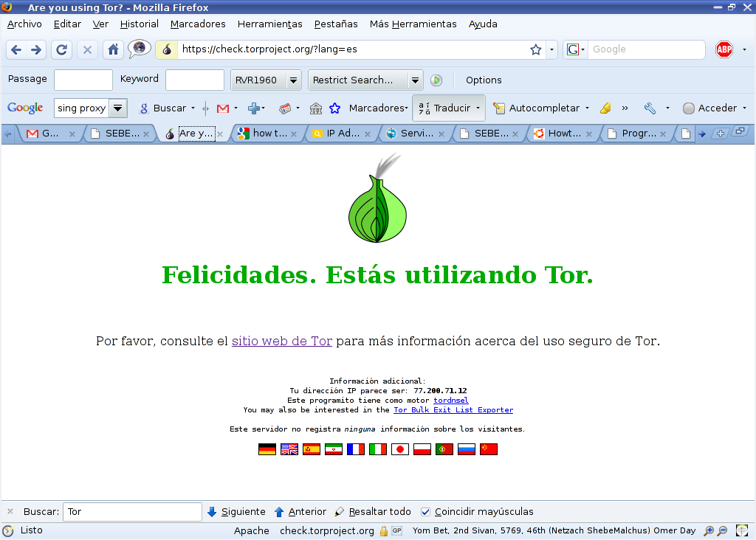The image size is (756, 540).
Task: Open the Herramientas menu
Action: click(x=269, y=24)
